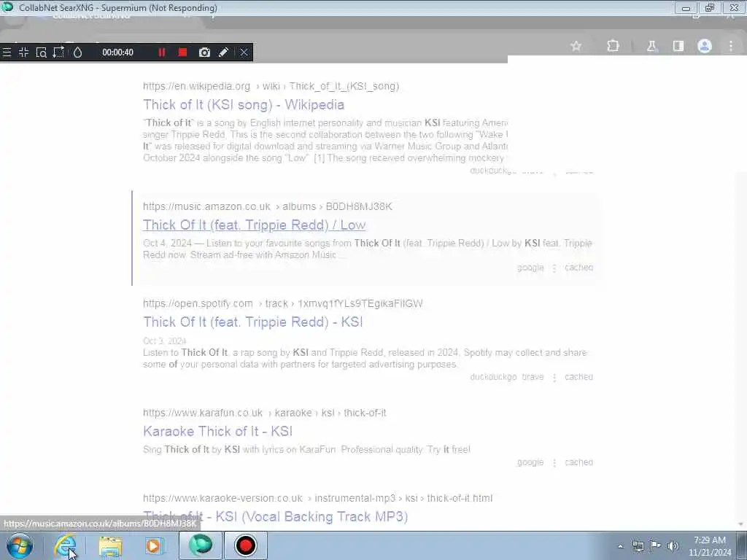The width and height of the screenshot is (747, 560).
Task: Click the karaoke-version.co.uk result URL
Action: [x=318, y=499]
